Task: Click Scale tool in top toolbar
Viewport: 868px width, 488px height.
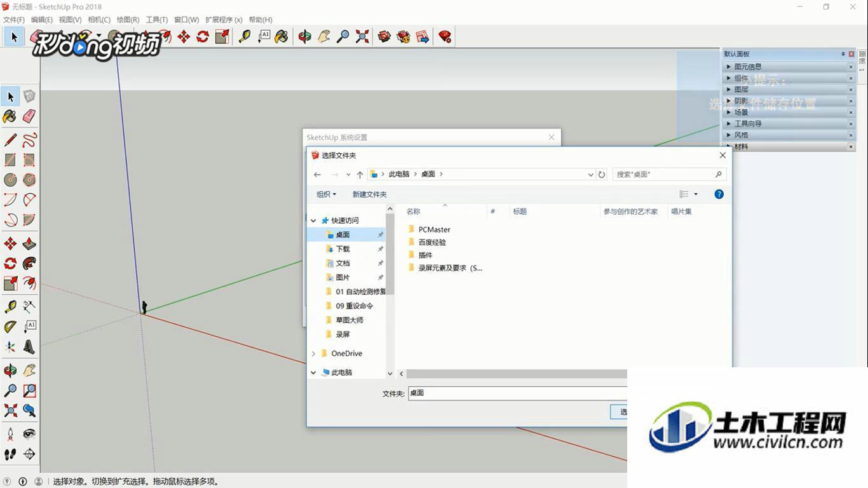Action: (x=222, y=37)
